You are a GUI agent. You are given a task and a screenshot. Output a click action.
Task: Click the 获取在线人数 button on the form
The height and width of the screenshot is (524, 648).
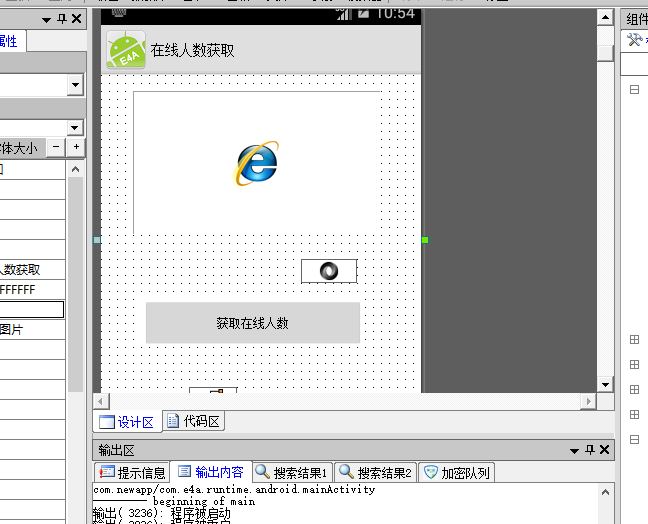pos(252,323)
